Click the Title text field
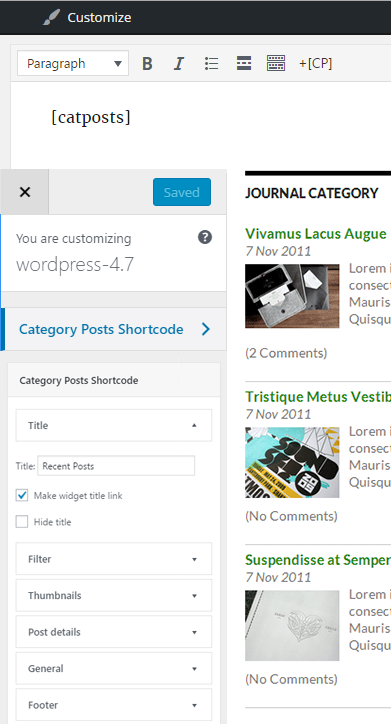This screenshot has height=724, width=391. (116, 466)
